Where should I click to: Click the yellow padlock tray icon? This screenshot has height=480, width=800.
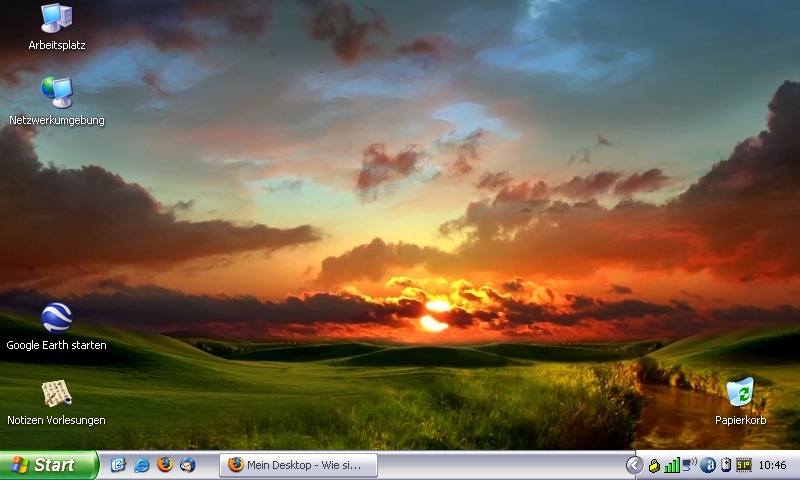[x=654, y=466]
